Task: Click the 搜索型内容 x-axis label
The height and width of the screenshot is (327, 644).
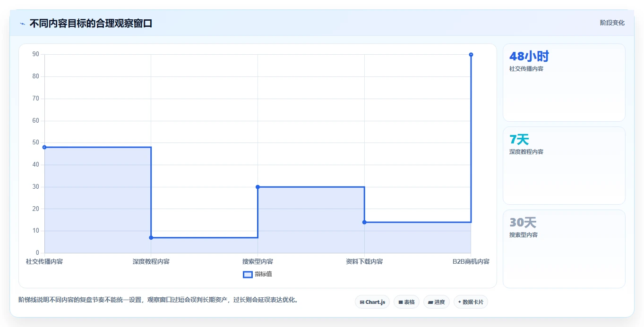Action: [258, 261]
